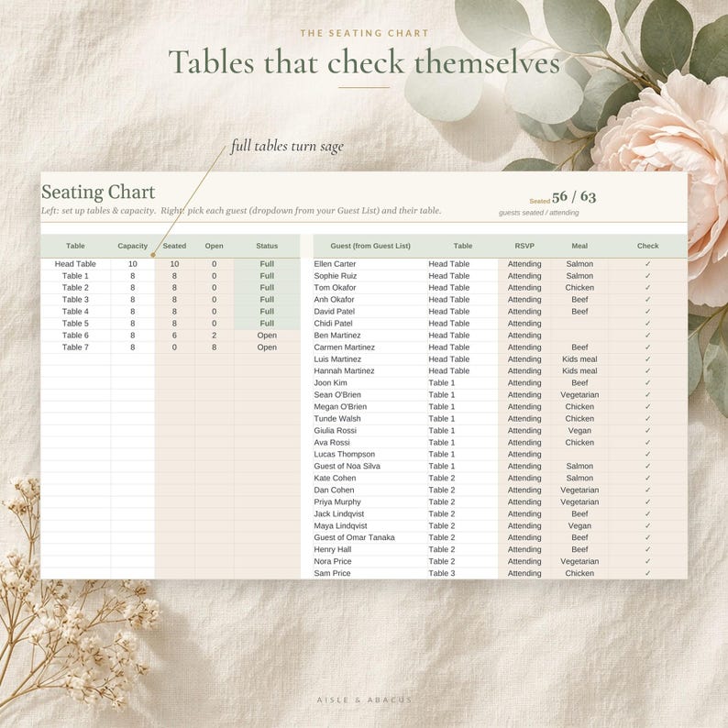
Task: Click the 'RSVP' column header
Action: (524, 246)
